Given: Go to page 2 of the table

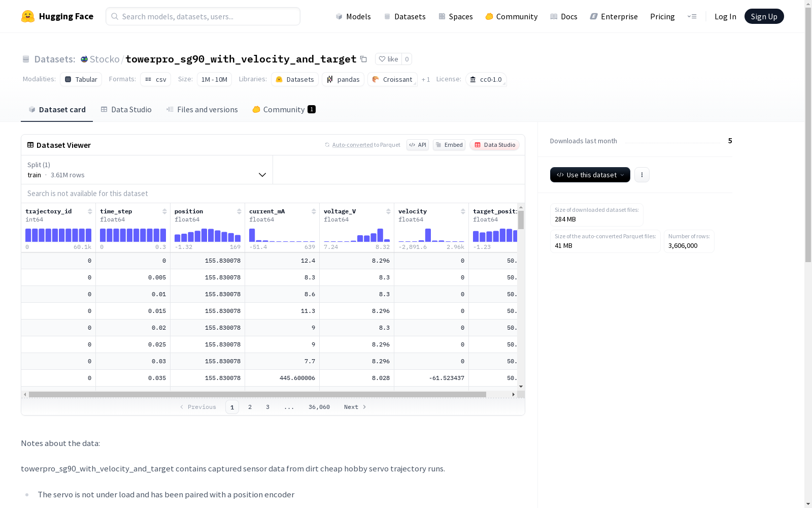Looking at the screenshot, I should coord(250,407).
